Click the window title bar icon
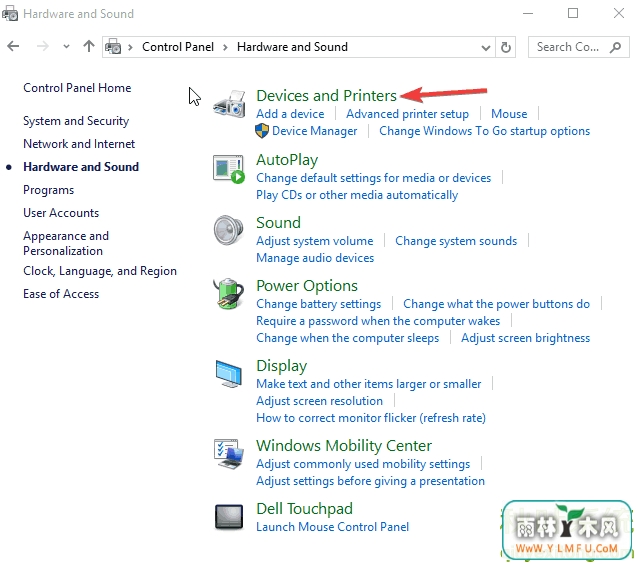Image resolution: width=637 pixels, height=565 pixels. click(10, 14)
